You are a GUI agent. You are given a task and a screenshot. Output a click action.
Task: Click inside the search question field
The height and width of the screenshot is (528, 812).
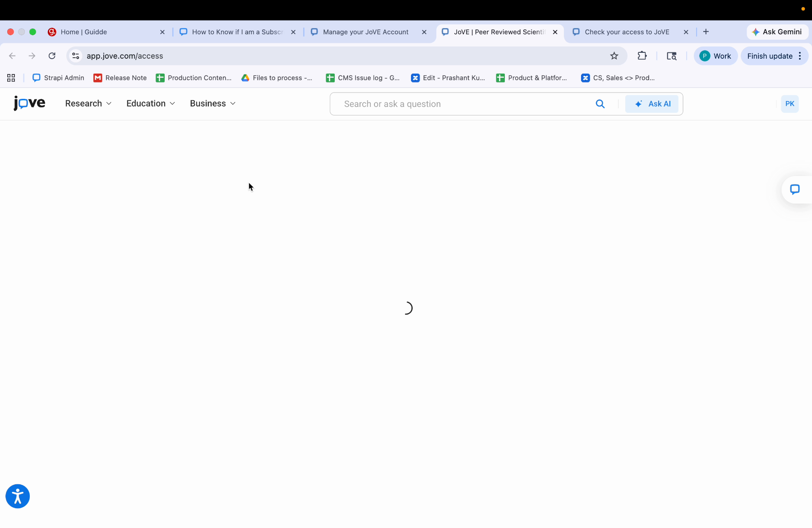pyautogui.click(x=451, y=104)
